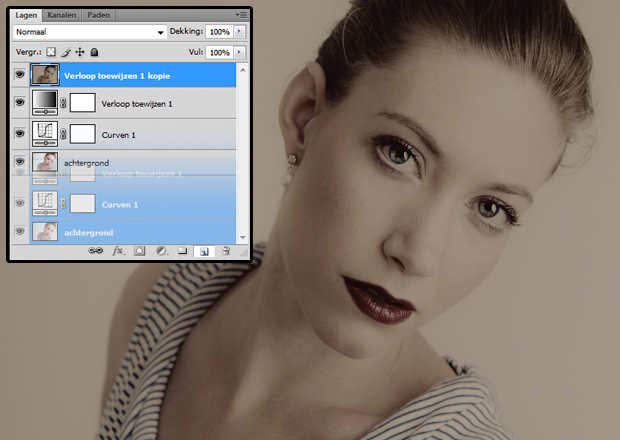Click the link layers icon
The width and height of the screenshot is (620, 440).
(95, 251)
